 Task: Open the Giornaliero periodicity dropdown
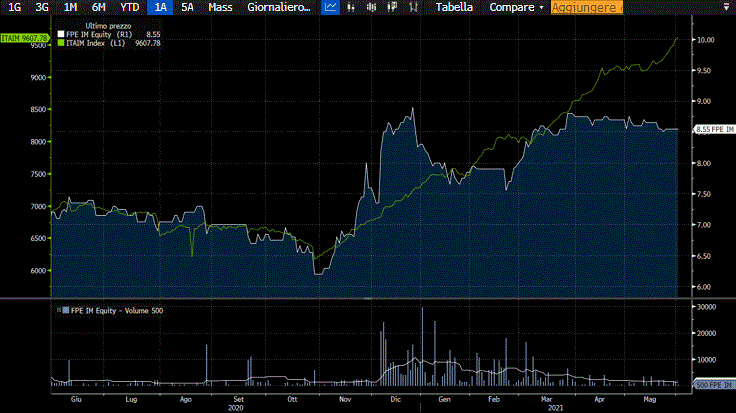279,7
